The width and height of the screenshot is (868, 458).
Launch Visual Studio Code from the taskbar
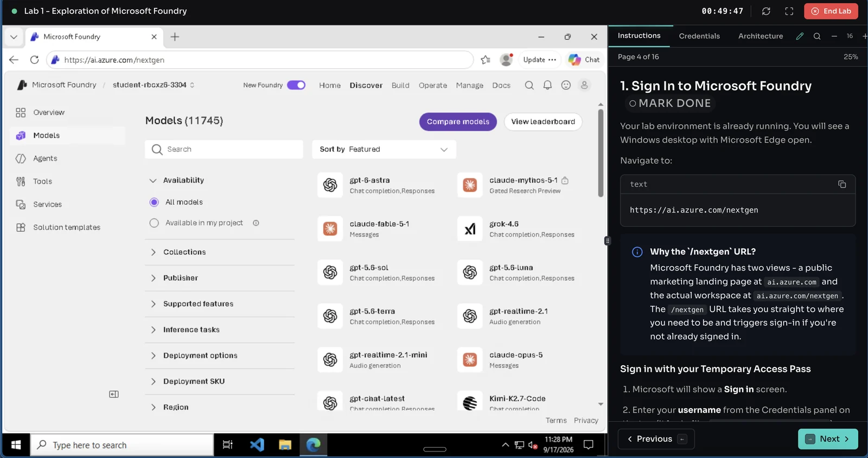tap(257, 445)
